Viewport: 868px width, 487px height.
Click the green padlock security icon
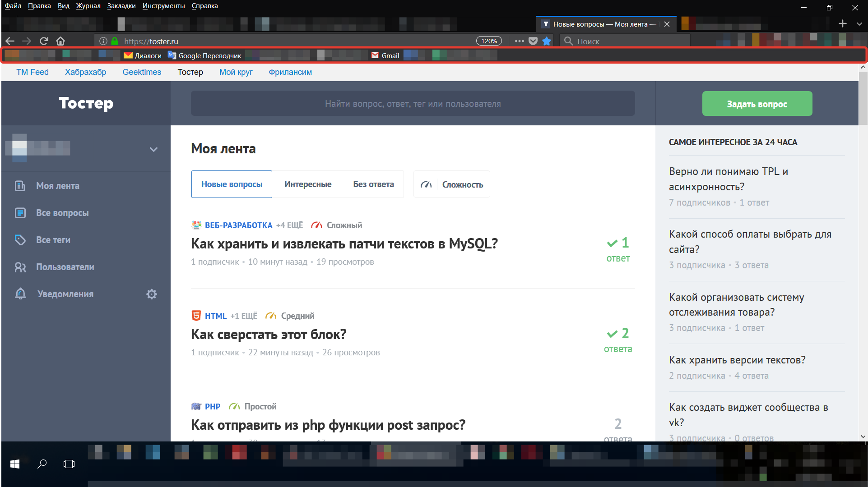tap(115, 41)
